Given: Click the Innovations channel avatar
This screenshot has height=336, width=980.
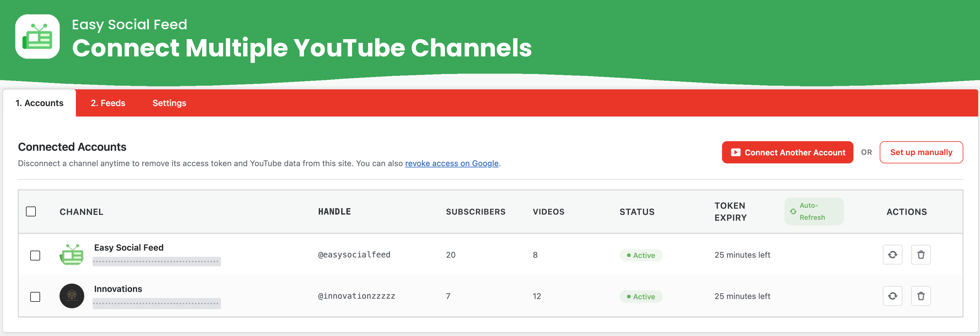Looking at the screenshot, I should pyautogui.click(x=72, y=296).
